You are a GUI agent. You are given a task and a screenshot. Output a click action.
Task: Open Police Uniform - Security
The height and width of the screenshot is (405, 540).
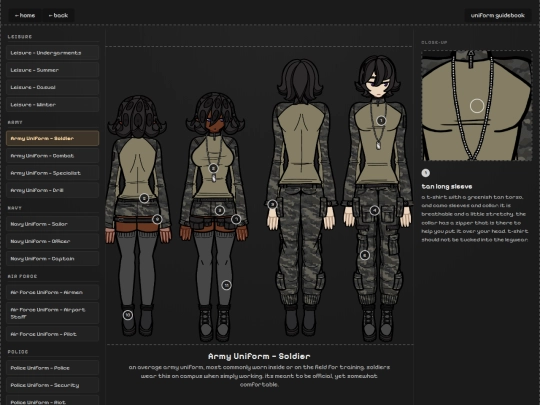(52, 385)
